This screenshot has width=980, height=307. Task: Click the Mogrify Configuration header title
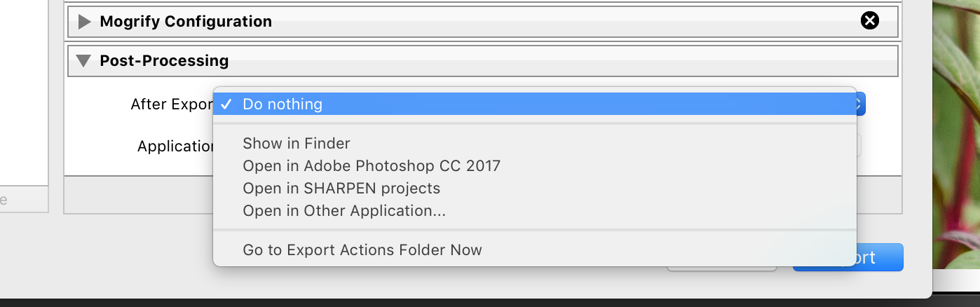[186, 22]
